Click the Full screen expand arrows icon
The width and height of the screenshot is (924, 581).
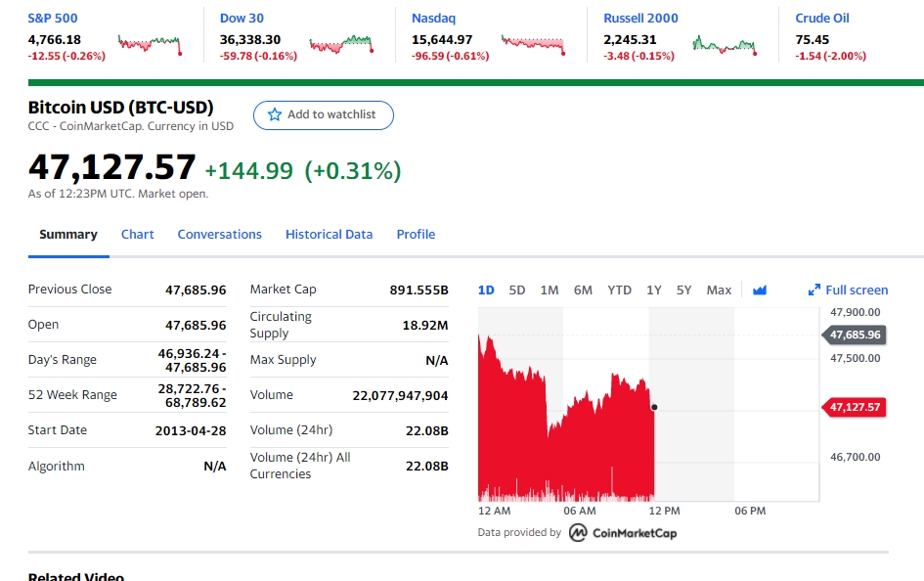pyautogui.click(x=814, y=290)
